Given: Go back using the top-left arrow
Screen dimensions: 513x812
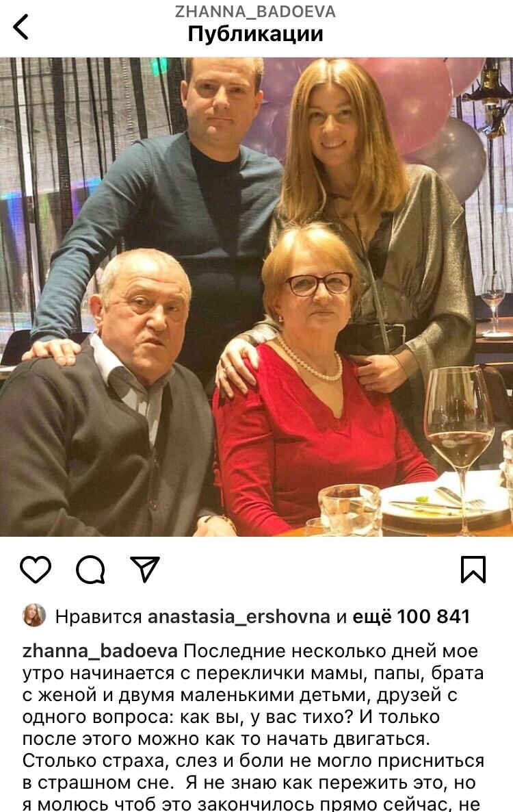Looking at the screenshot, I should pos(21,27).
